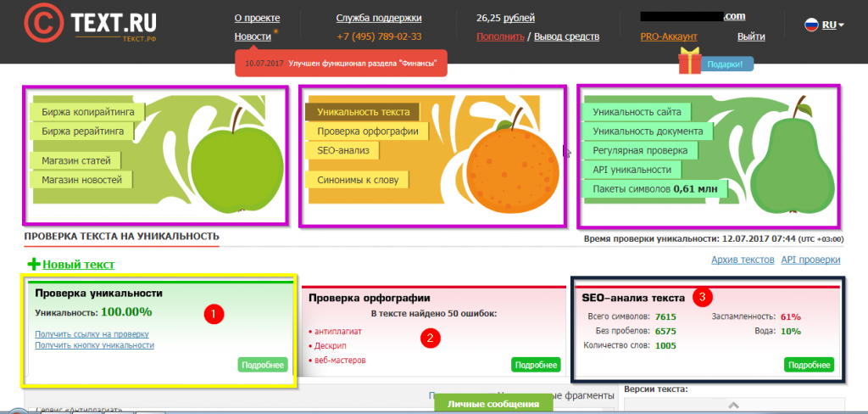The width and height of the screenshot is (868, 414).
Task: Click the Подарки! button
Action: 727,64
